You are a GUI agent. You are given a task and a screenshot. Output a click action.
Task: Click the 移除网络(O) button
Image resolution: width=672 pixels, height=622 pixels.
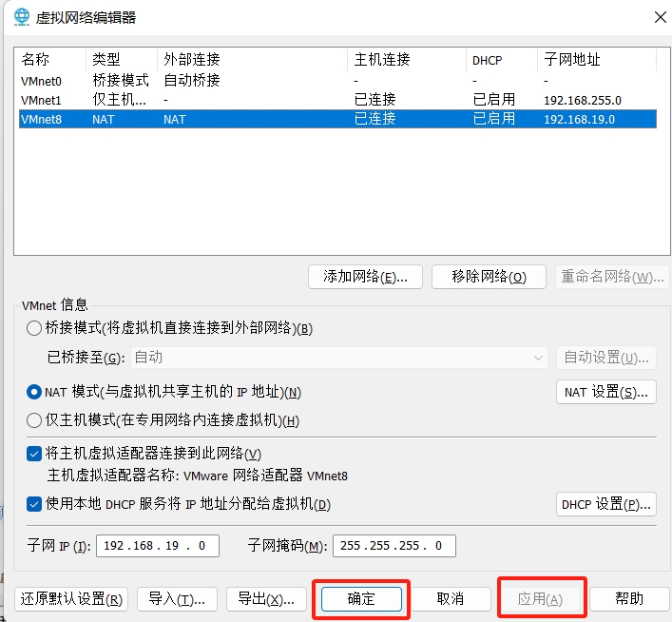[x=489, y=277]
